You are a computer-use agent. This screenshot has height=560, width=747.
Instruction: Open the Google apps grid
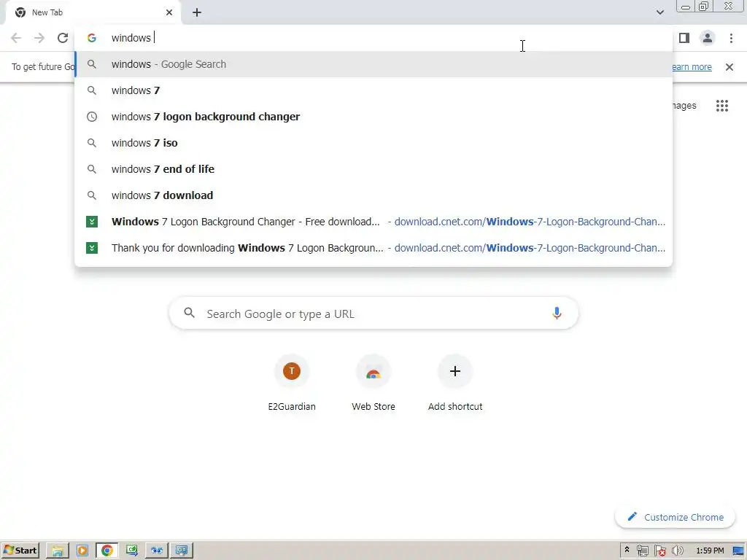[721, 106]
